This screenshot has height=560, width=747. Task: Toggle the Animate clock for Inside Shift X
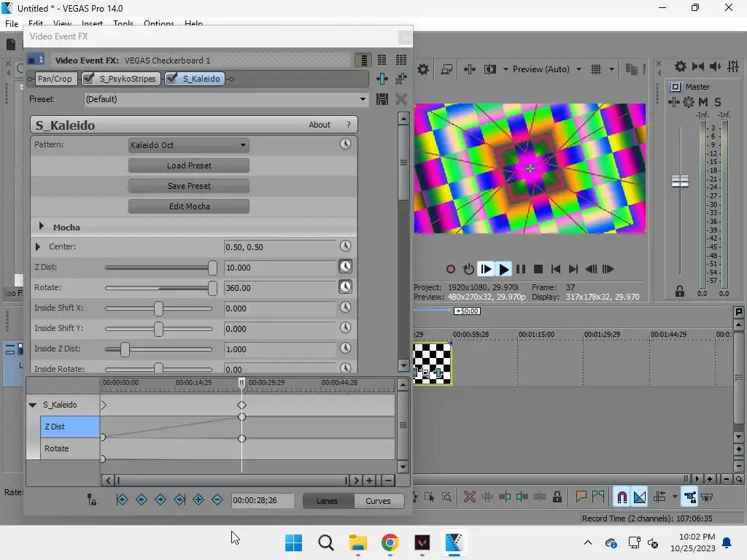pyautogui.click(x=345, y=307)
